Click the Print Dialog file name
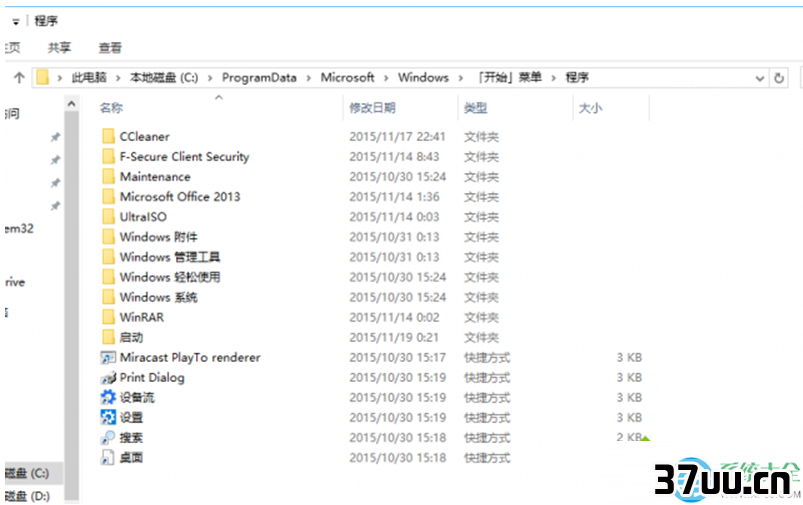 click(x=152, y=378)
